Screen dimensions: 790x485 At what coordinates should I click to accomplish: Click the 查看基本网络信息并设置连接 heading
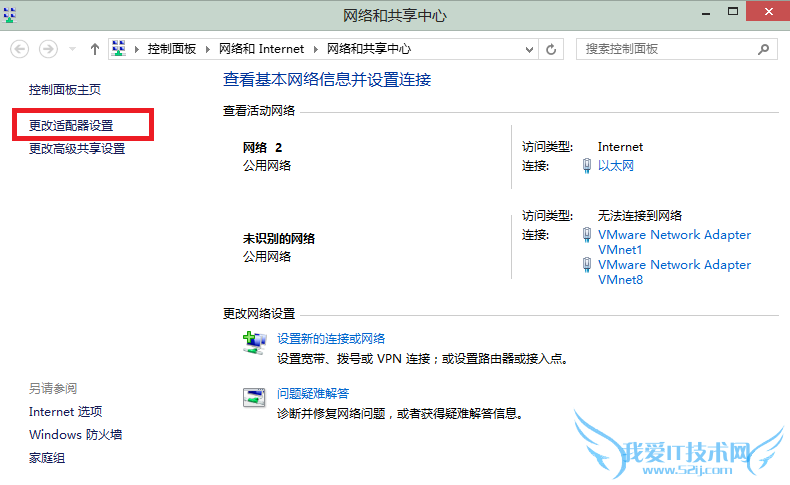327,80
